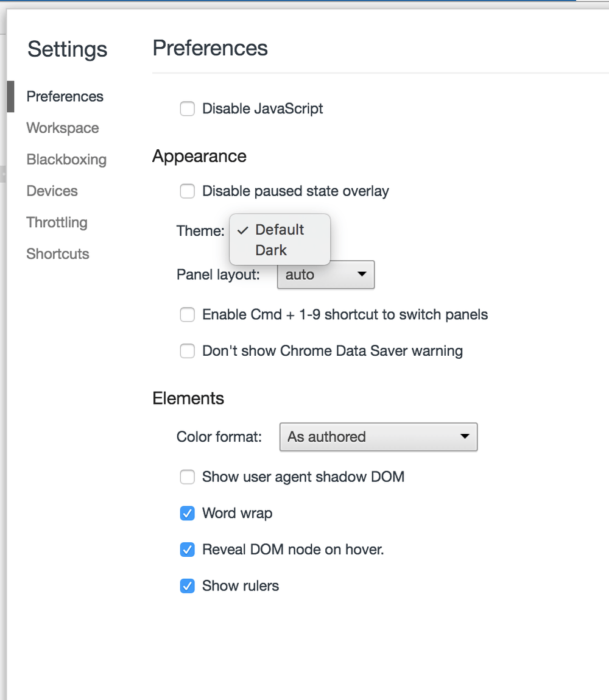609x700 pixels.
Task: Click the Appearance section heading
Action: click(199, 157)
